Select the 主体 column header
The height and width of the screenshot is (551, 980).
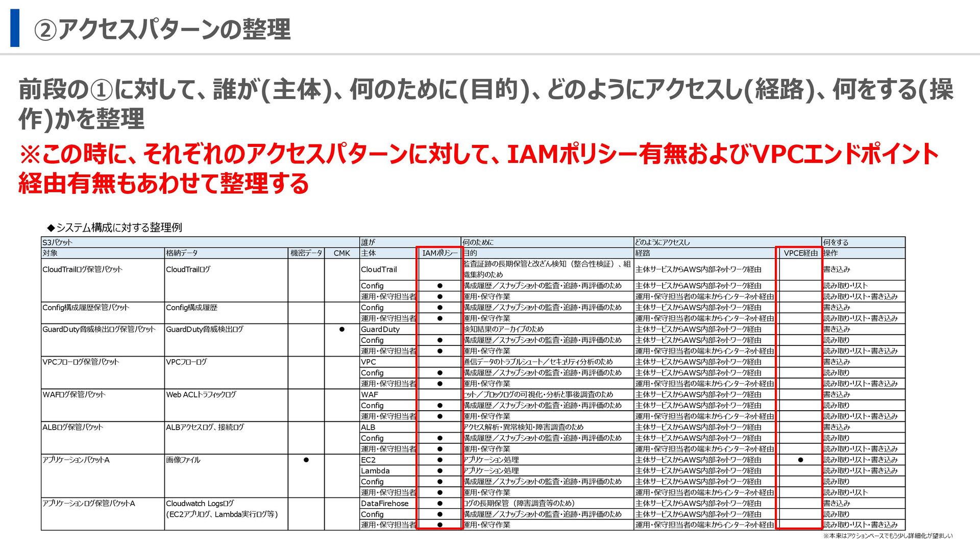388,253
